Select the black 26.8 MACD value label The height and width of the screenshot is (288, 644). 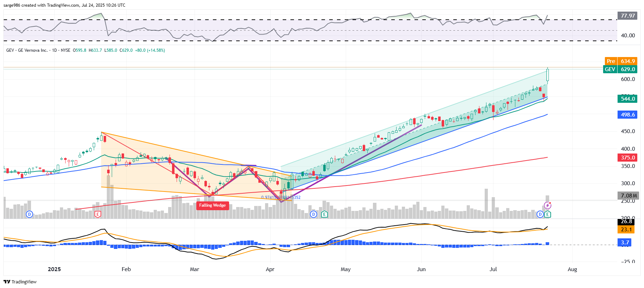tap(626, 222)
